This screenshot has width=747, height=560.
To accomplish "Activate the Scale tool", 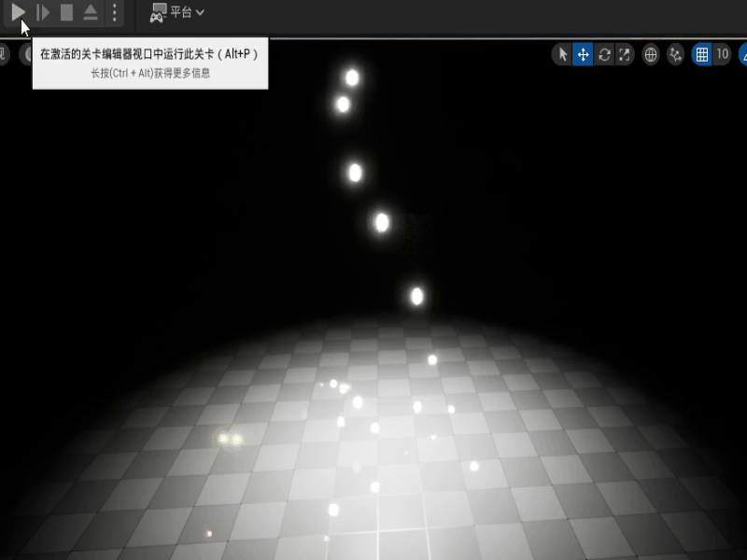I will pyautogui.click(x=624, y=55).
